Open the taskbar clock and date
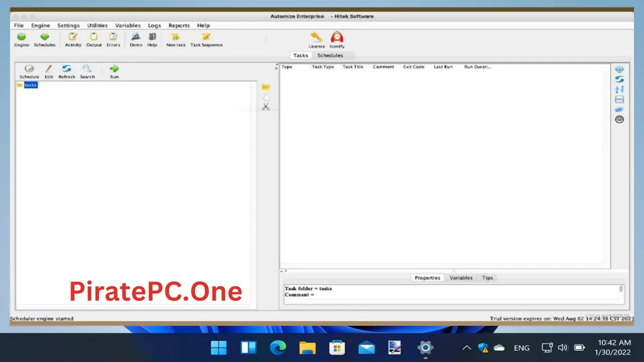This screenshot has height=362, width=644. tap(613, 347)
